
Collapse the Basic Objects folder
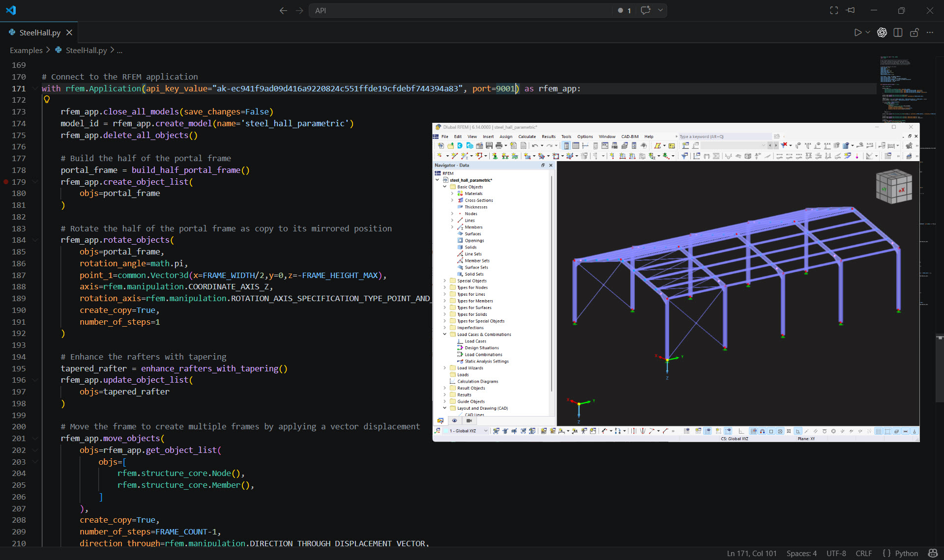pyautogui.click(x=445, y=187)
